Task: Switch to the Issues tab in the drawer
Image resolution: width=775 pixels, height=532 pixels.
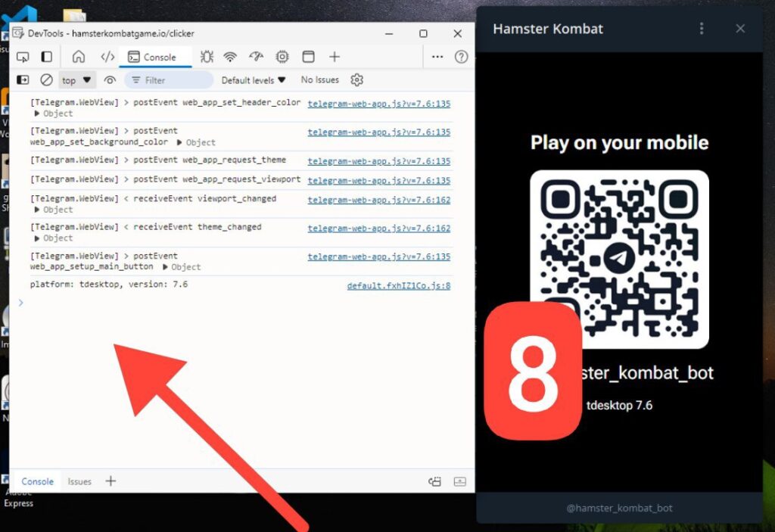Action: pyautogui.click(x=79, y=481)
